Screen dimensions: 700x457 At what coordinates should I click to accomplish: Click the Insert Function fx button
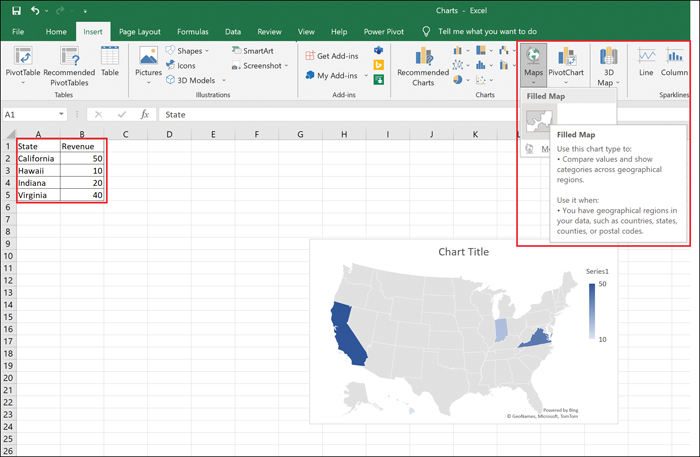point(145,115)
